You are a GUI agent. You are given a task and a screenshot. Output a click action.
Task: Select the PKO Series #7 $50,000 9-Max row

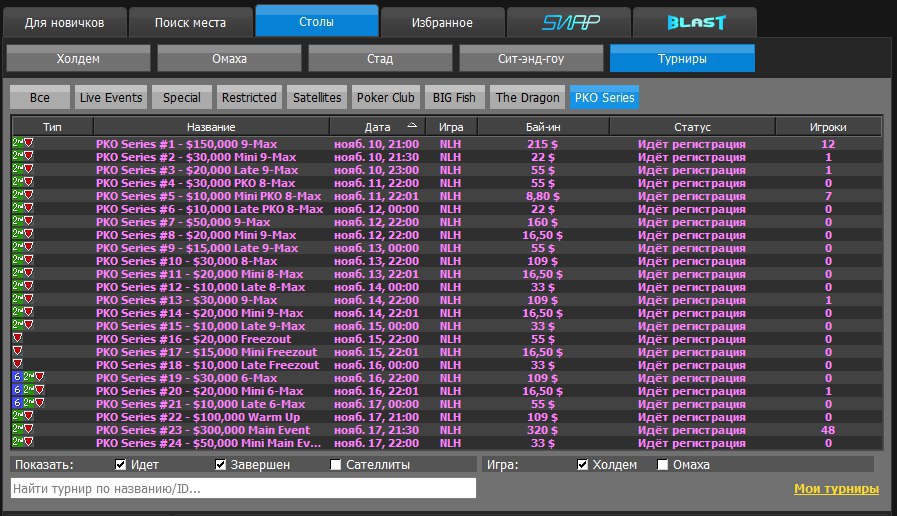(x=183, y=222)
